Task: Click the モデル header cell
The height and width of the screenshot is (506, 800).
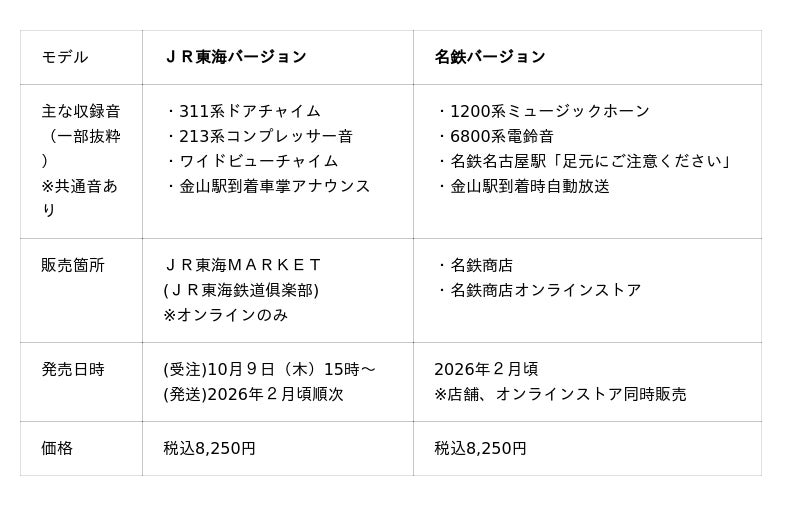Action: click(65, 57)
